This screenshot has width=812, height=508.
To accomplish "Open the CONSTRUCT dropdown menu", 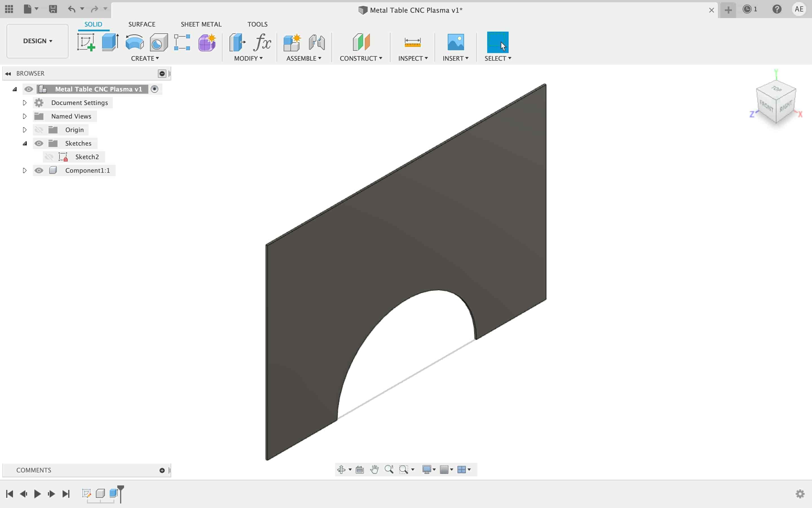I will [x=361, y=58].
